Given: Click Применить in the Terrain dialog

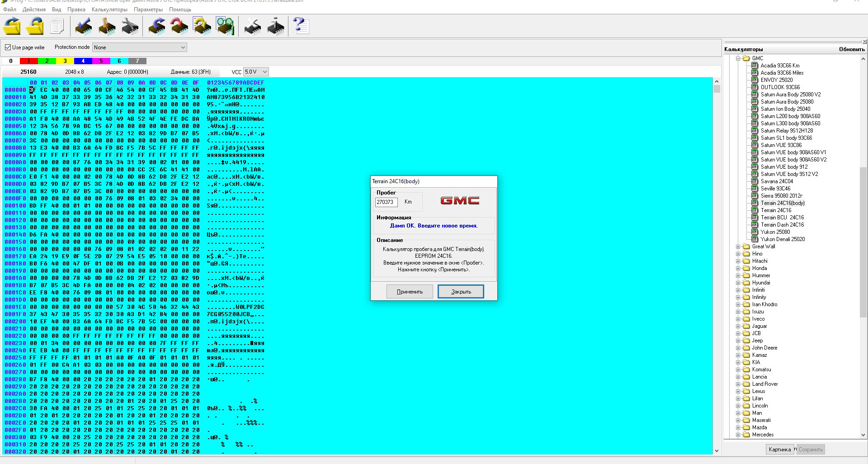Looking at the screenshot, I should click(x=410, y=292).
